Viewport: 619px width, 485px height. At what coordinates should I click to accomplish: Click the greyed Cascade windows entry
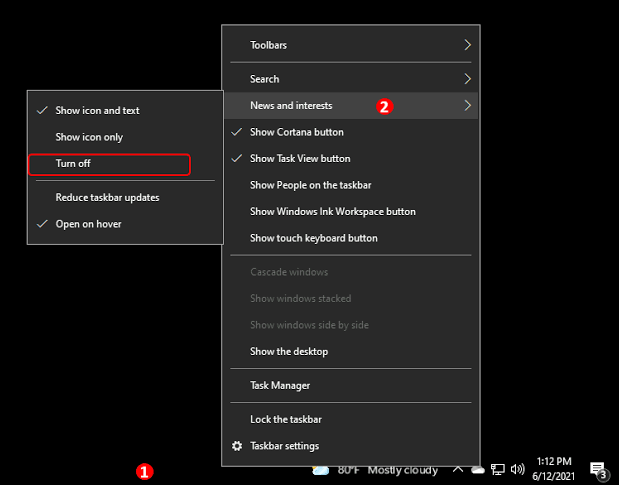tap(351, 272)
